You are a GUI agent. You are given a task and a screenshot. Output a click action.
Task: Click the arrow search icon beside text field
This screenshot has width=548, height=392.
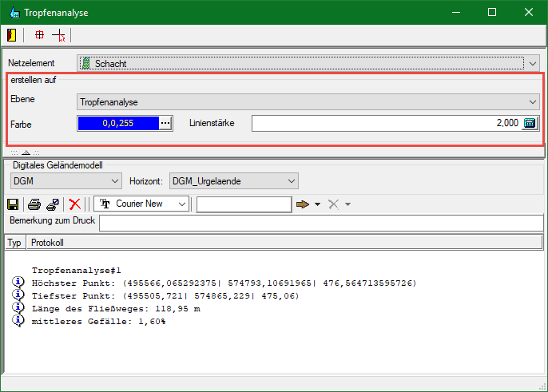point(303,204)
